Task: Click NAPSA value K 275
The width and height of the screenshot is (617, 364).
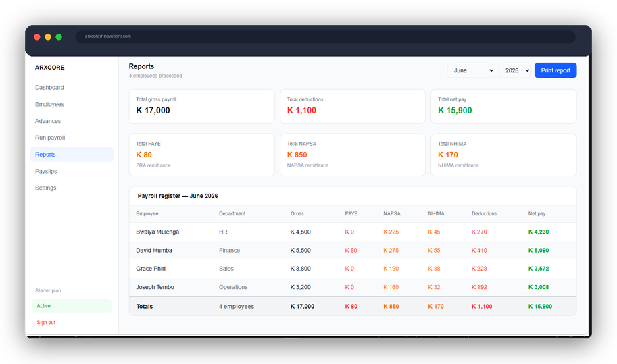Action: coord(391,251)
